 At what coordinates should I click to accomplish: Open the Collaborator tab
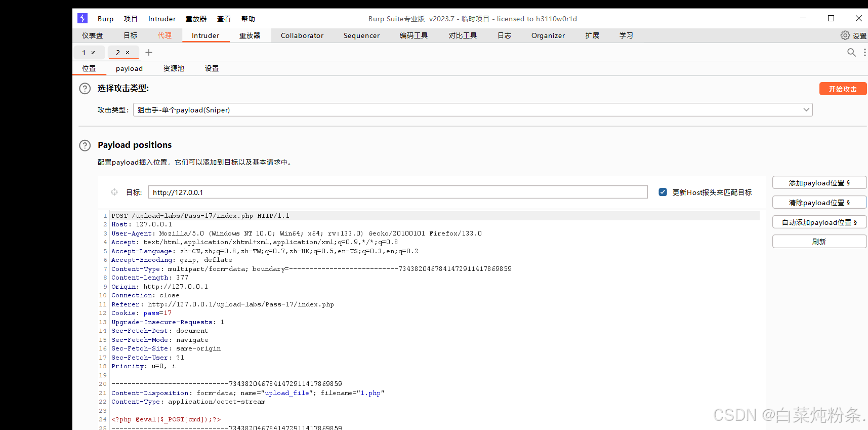click(x=302, y=35)
